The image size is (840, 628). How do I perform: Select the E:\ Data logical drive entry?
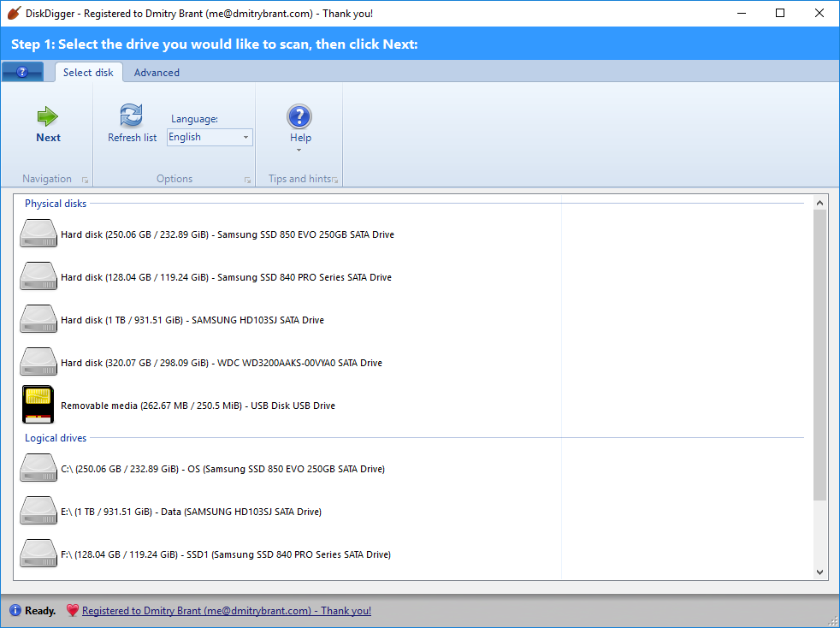pos(191,512)
